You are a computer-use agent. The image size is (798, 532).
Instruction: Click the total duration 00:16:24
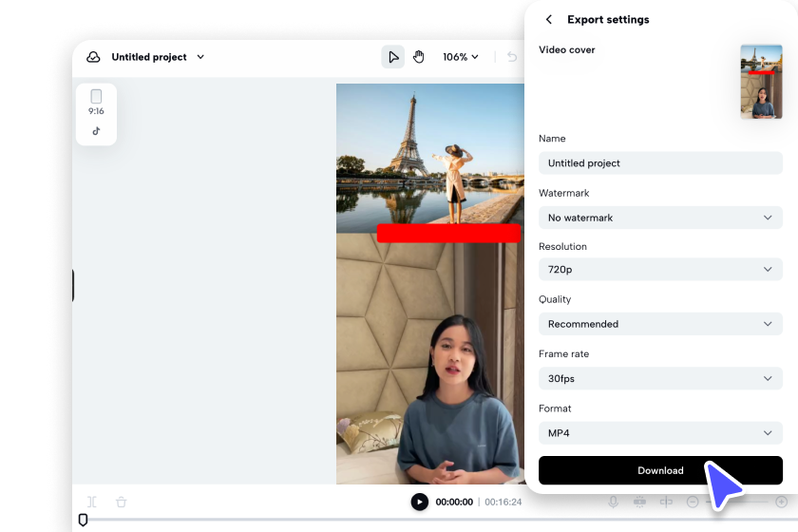[x=503, y=502]
